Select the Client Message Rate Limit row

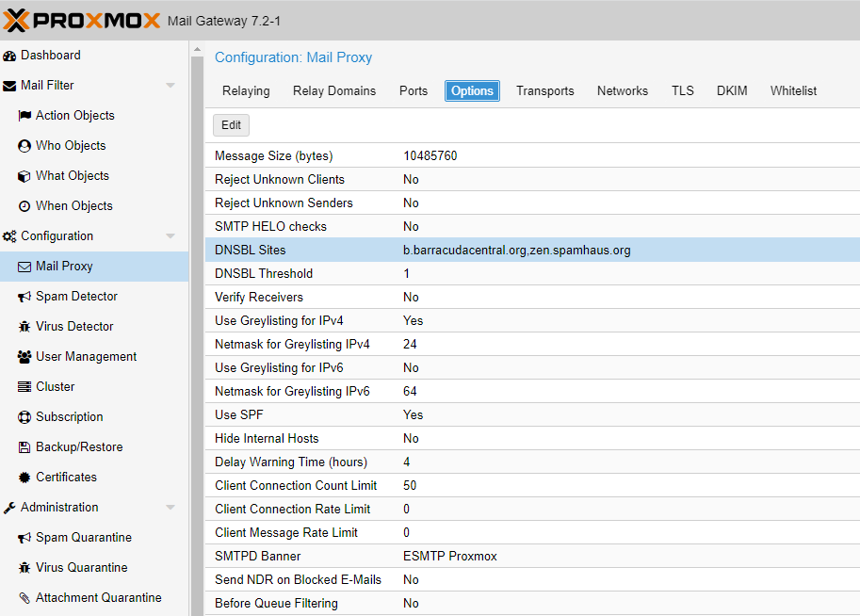[x=532, y=533]
